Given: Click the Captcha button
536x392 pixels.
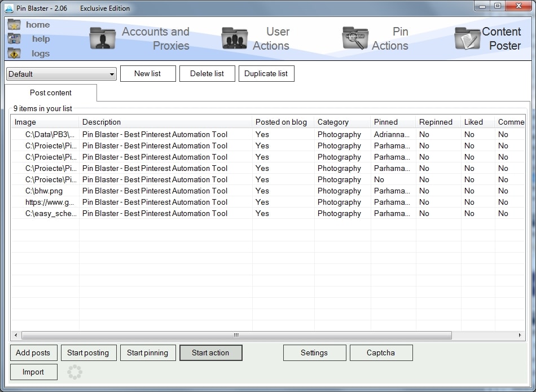Looking at the screenshot, I should click(381, 353).
